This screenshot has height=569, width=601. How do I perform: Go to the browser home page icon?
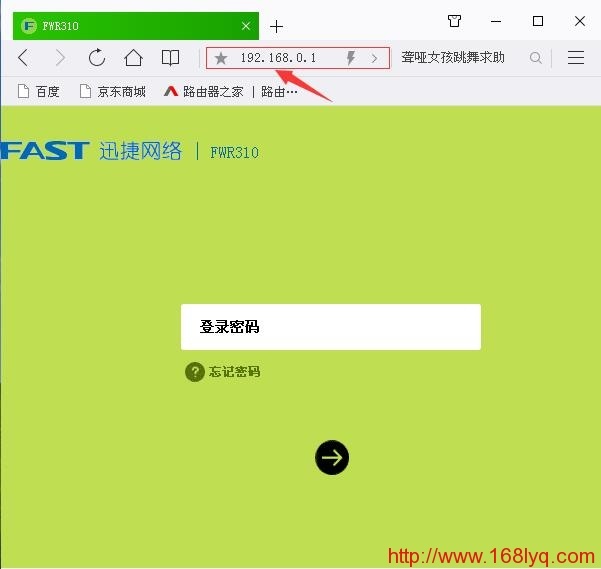(x=133, y=58)
